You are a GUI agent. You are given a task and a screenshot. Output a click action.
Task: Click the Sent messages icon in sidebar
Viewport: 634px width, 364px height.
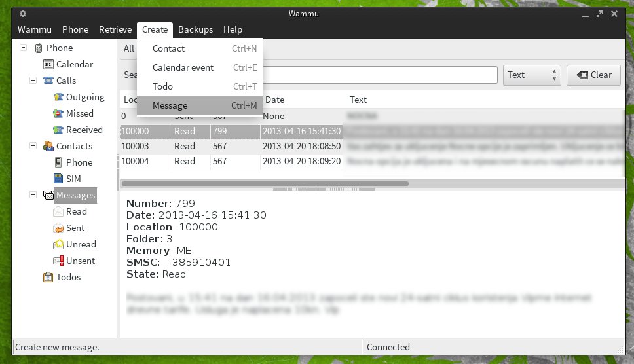click(58, 228)
